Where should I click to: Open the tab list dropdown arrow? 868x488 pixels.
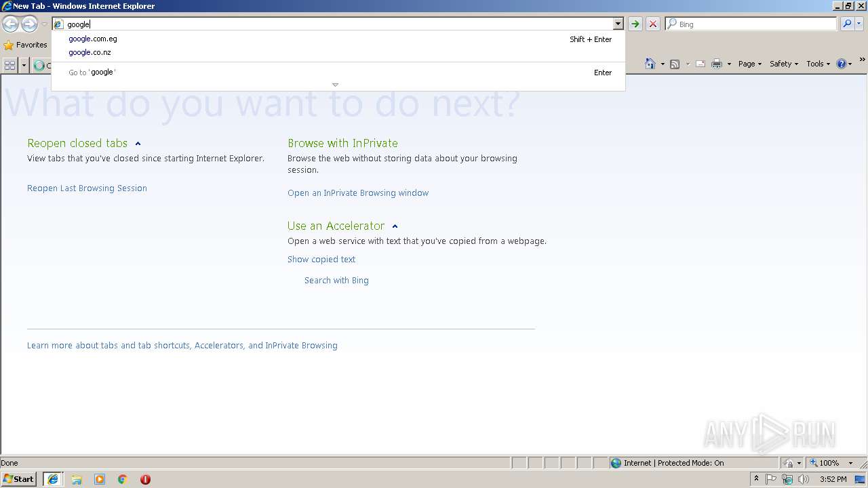point(24,65)
